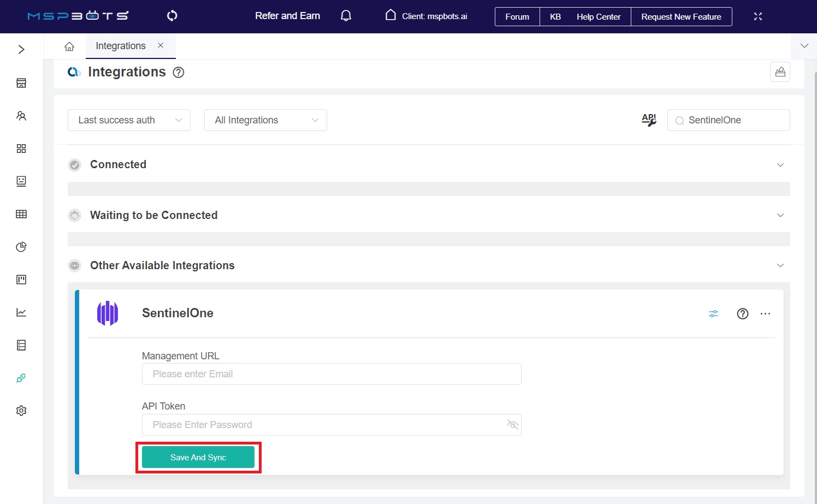Switch to the Integrations tab
817x504 pixels.
click(120, 45)
